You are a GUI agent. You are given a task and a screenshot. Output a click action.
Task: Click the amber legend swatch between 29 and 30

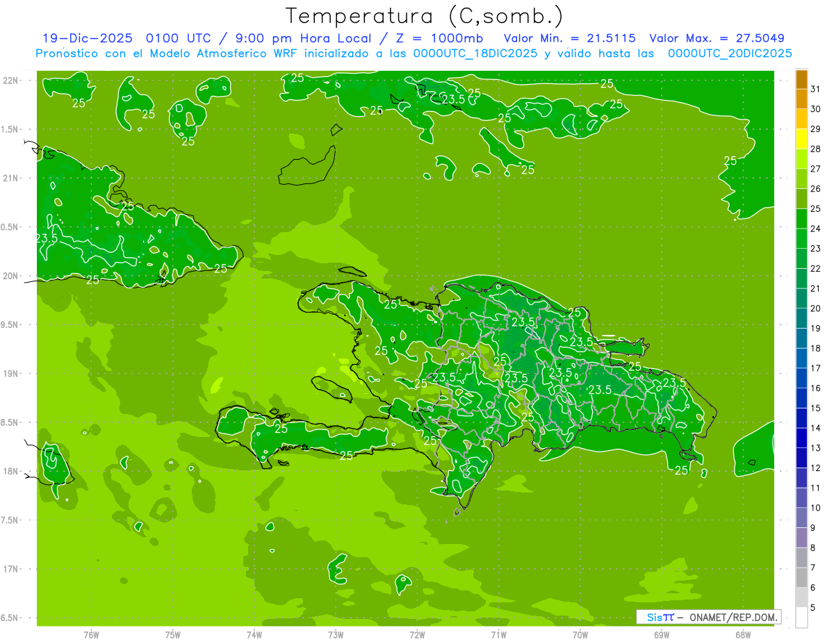[x=801, y=119]
